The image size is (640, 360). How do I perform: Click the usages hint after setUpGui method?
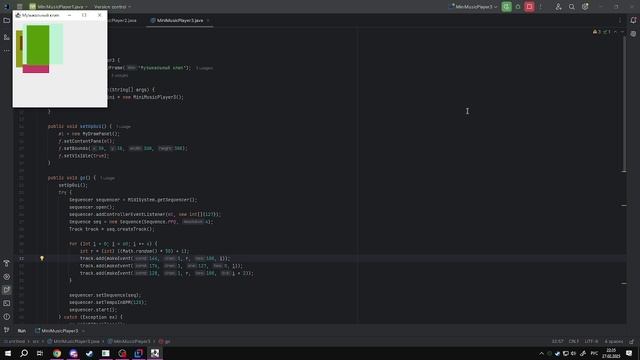pyautogui.click(x=124, y=127)
